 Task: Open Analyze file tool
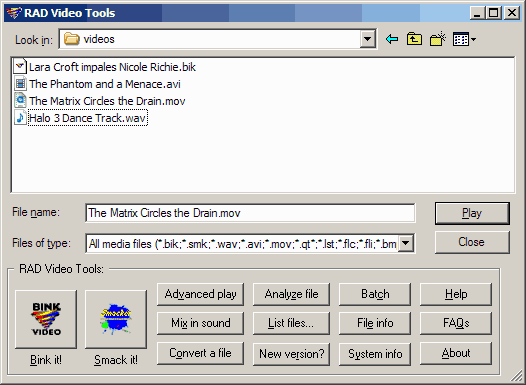pyautogui.click(x=291, y=294)
